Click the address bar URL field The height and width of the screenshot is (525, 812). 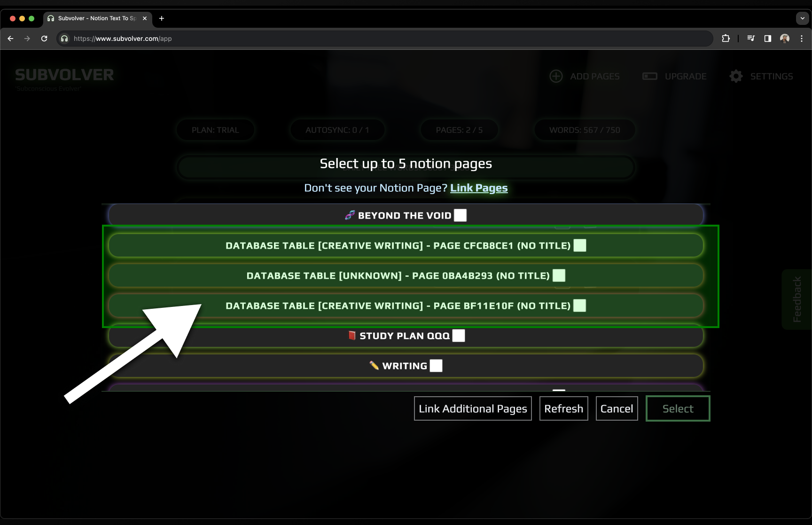(376, 39)
